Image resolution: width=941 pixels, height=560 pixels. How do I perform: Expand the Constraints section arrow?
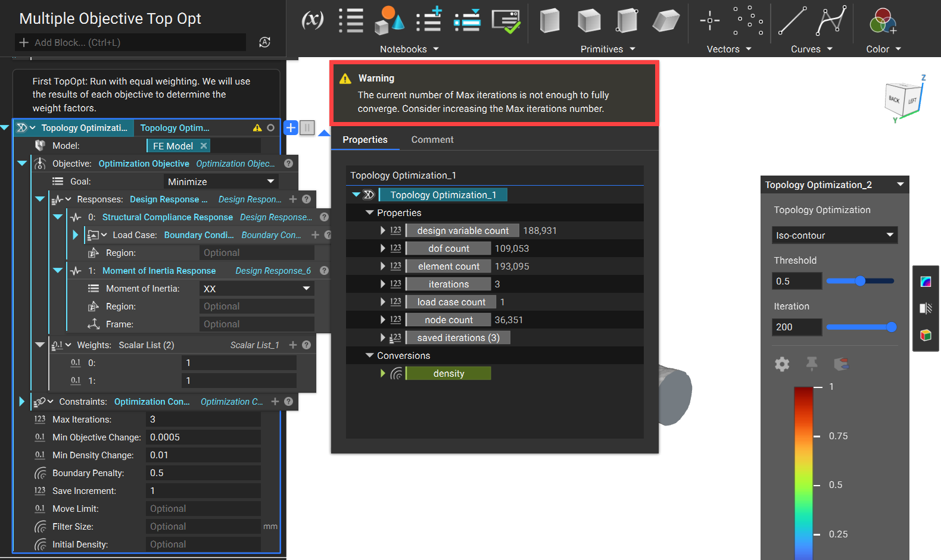tap(22, 402)
